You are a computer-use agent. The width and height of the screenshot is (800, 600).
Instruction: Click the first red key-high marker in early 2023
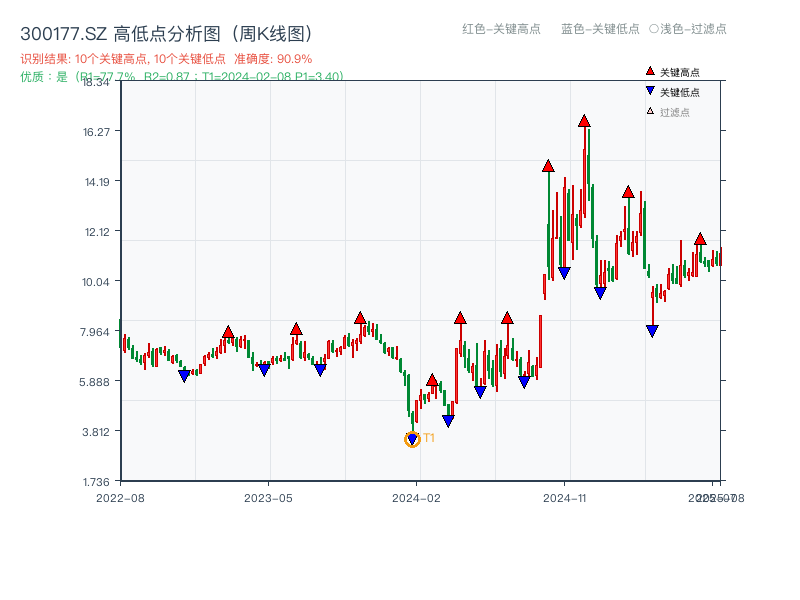coord(228,332)
